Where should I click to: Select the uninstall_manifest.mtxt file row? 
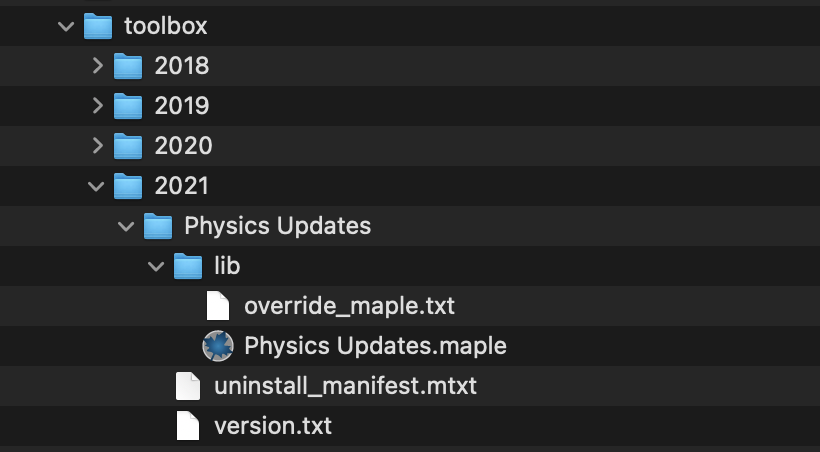tap(410, 386)
